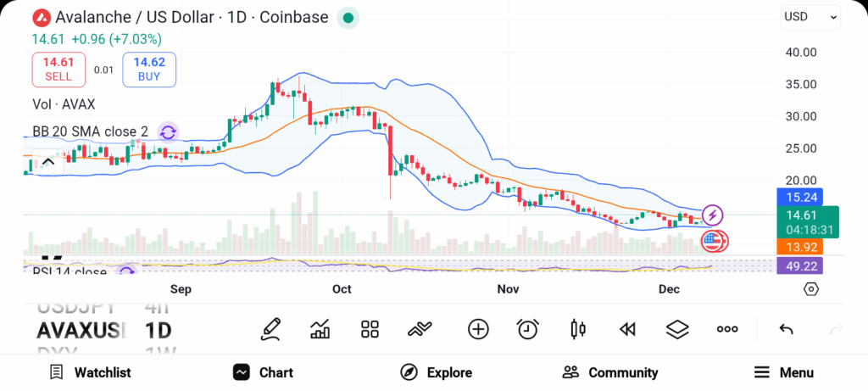Screen dimensions: 868x391
Task: Switch to the Watchlist tab
Action: click(90, 372)
